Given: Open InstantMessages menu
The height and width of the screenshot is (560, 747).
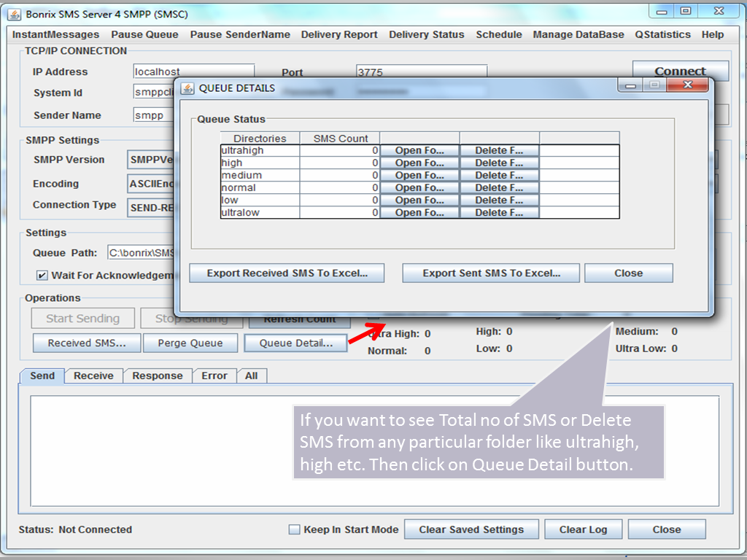Looking at the screenshot, I should (x=55, y=34).
